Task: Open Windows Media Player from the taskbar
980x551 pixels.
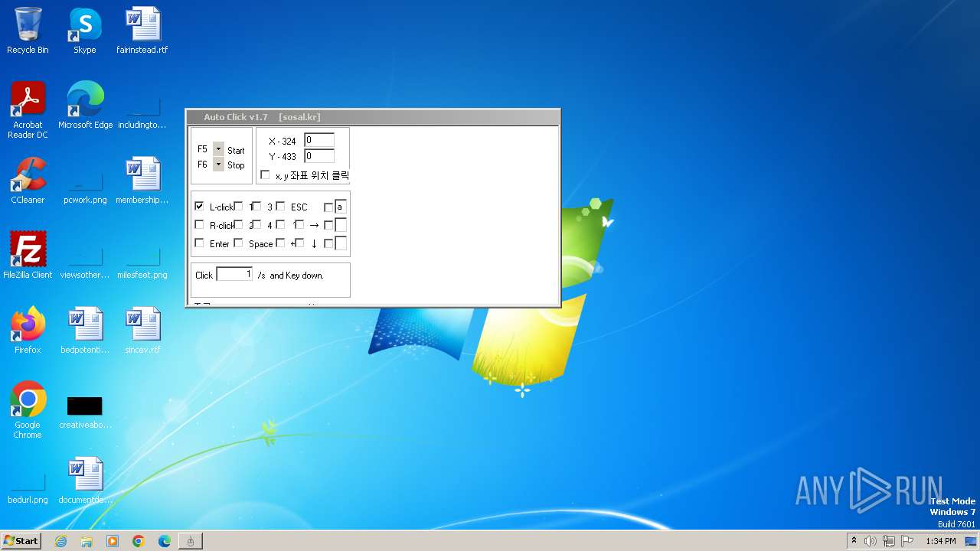Action: tap(113, 541)
